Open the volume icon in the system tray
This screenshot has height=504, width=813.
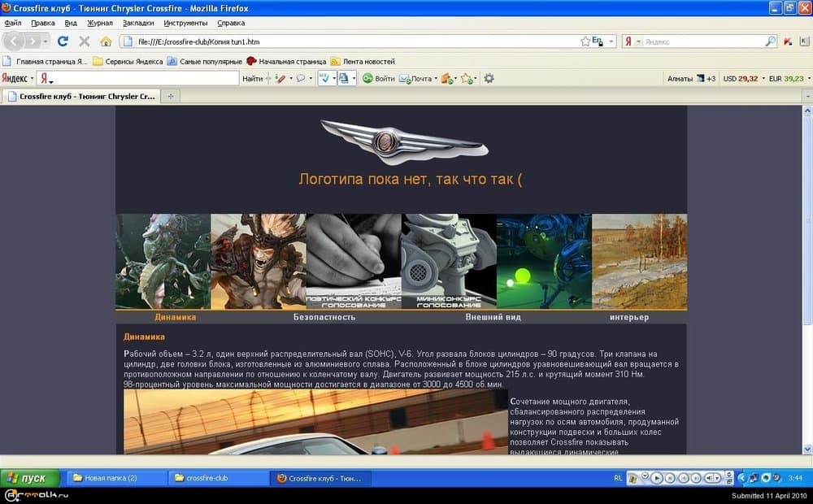[776, 478]
